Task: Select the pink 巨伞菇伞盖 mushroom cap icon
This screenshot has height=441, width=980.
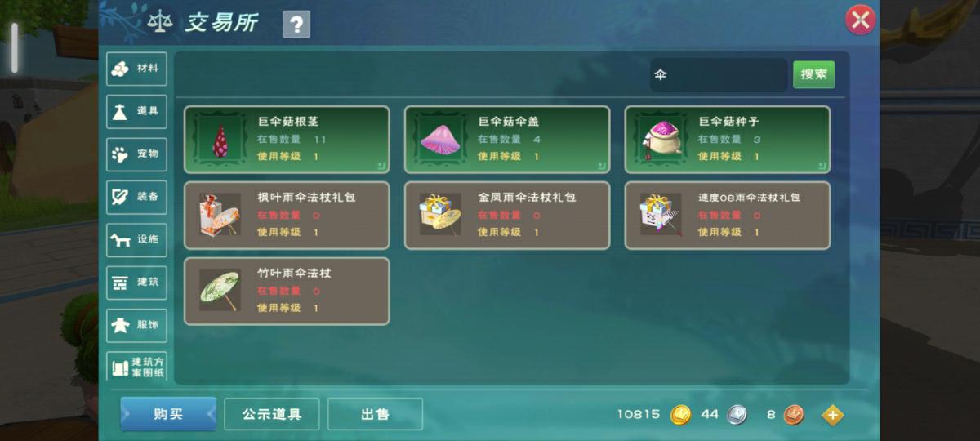Action: click(x=440, y=140)
